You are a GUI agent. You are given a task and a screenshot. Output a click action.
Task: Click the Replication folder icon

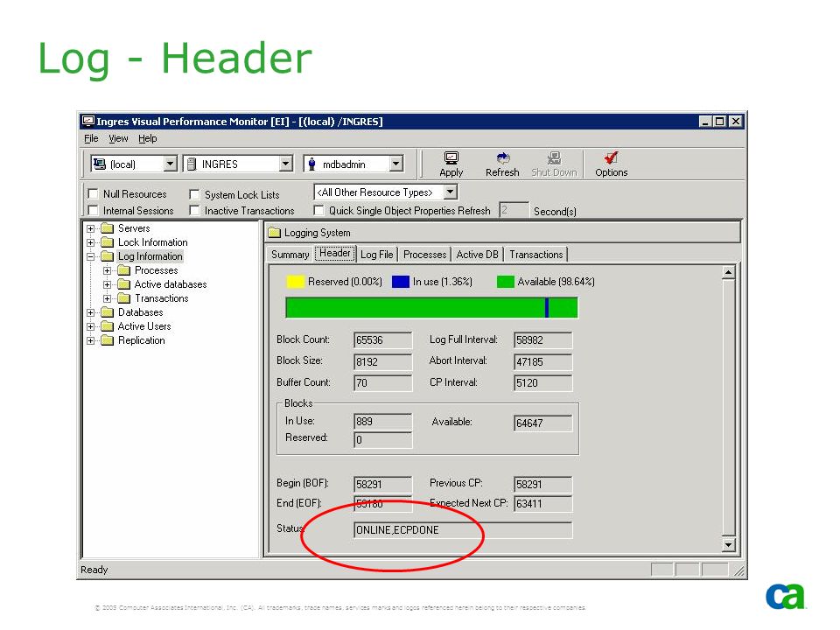107,340
